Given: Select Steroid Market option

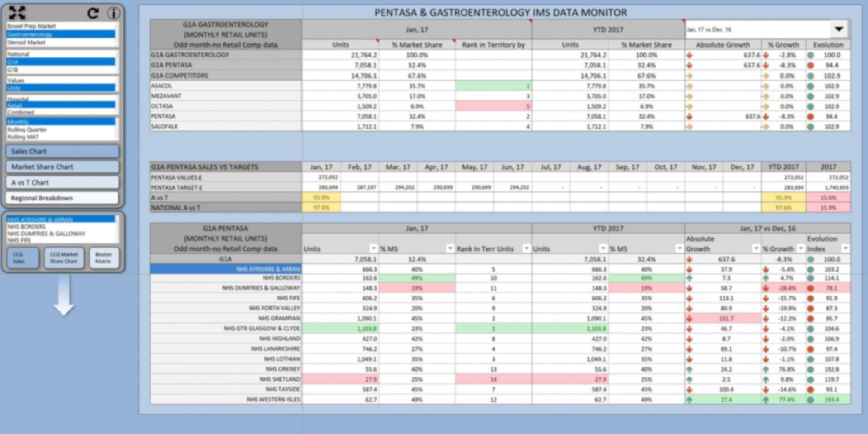Looking at the screenshot, I should pos(61,43).
